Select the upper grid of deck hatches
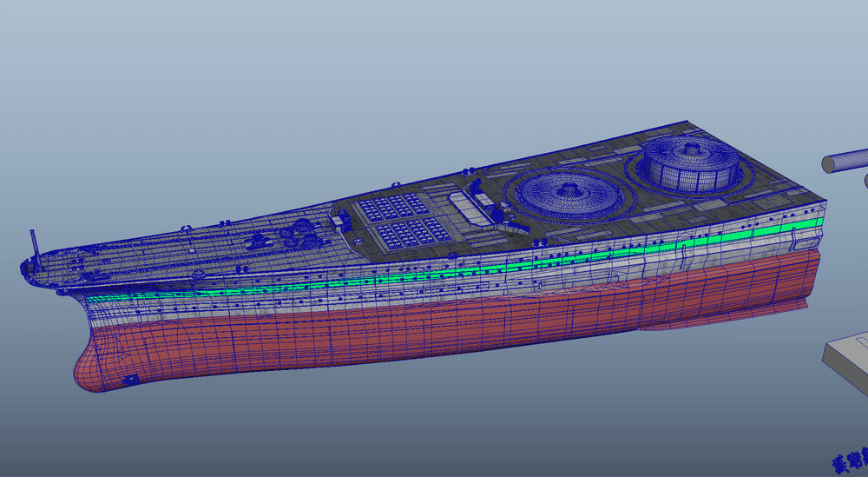Image resolution: width=868 pixels, height=477 pixels. click(393, 207)
